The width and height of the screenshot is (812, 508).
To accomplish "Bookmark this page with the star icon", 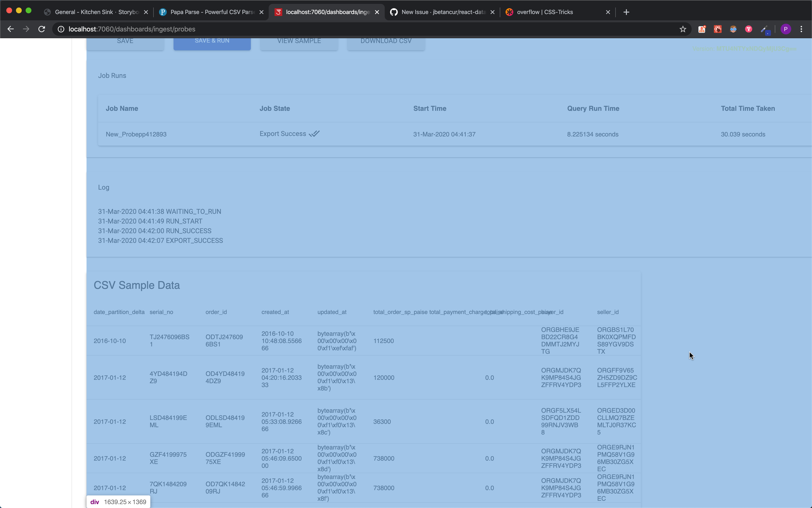I will (x=682, y=29).
